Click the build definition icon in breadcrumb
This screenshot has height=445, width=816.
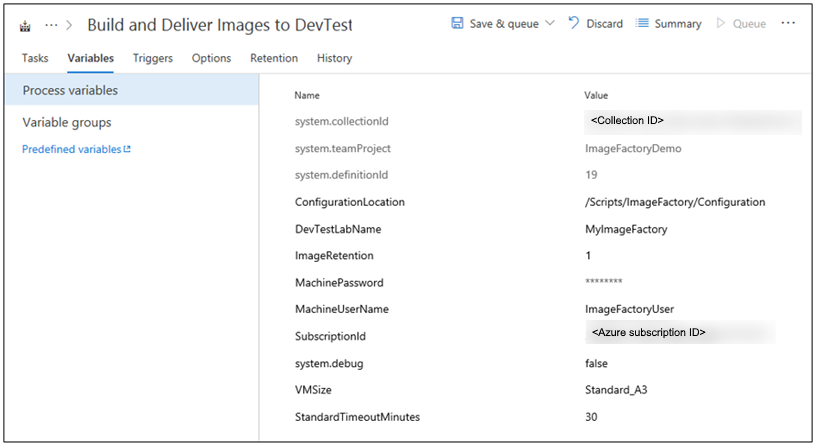pyautogui.click(x=25, y=25)
